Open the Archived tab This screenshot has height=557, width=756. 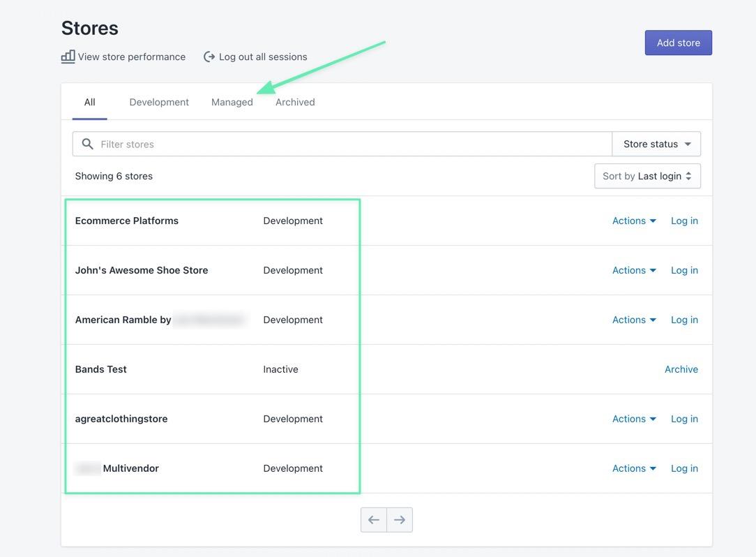pos(295,102)
